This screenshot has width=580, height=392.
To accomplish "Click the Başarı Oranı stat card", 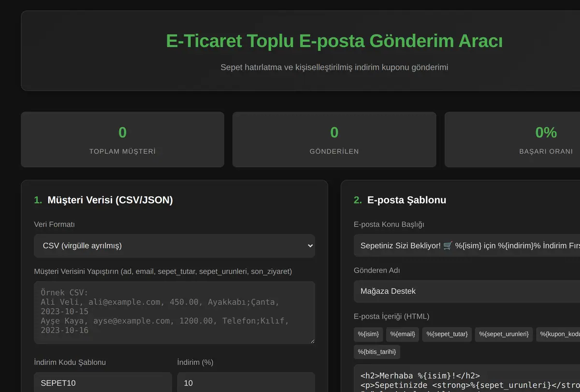I will point(512,140).
